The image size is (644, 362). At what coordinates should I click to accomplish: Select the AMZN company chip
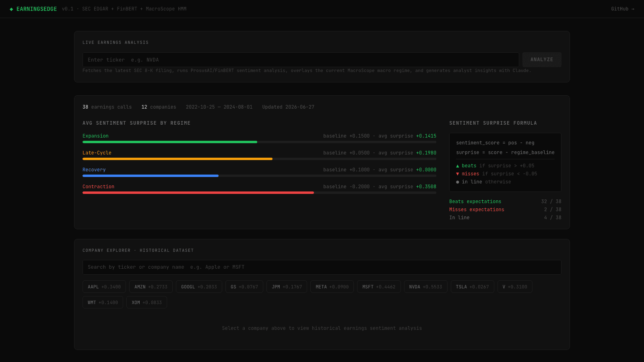151,287
